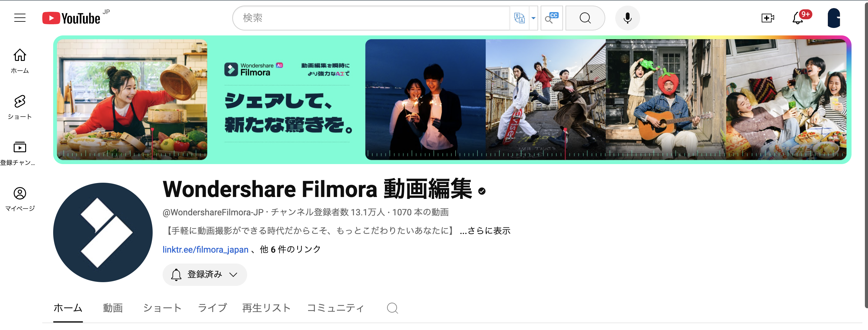The image size is (868, 330).
Task: Switch to the ライブ tab
Action: pyautogui.click(x=212, y=308)
